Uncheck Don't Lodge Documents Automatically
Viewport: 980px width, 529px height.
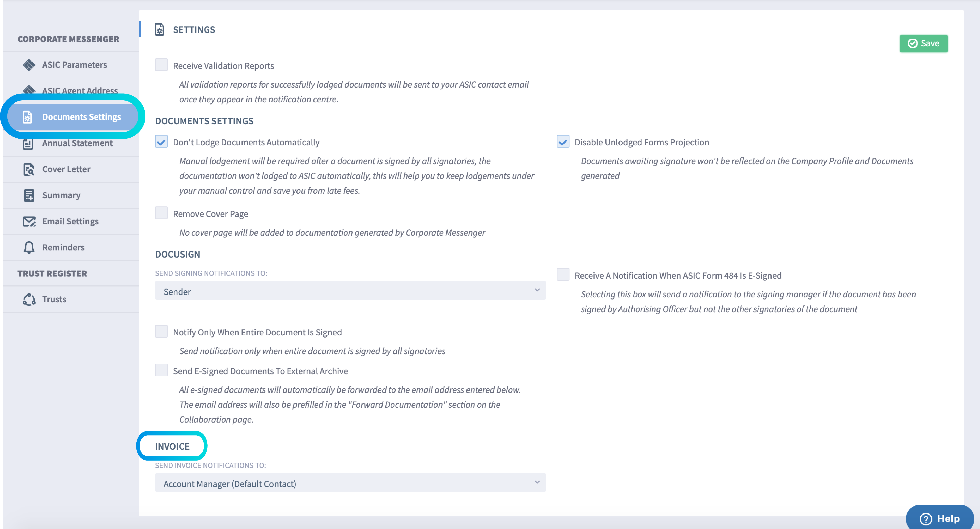[x=161, y=142]
